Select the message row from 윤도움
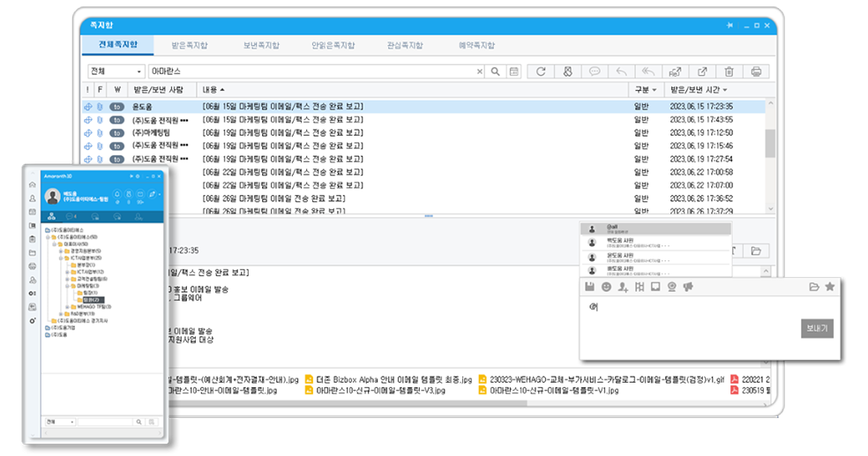868x456 pixels. pos(423,106)
